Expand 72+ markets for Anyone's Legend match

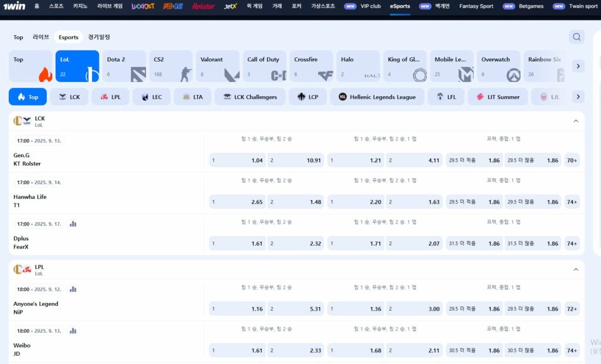[572, 309]
